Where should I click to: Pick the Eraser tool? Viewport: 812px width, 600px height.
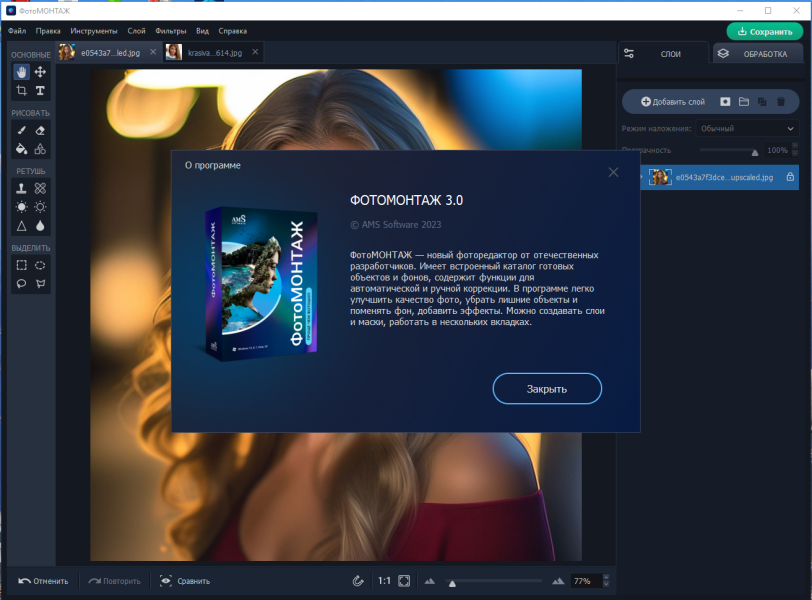pos(40,130)
